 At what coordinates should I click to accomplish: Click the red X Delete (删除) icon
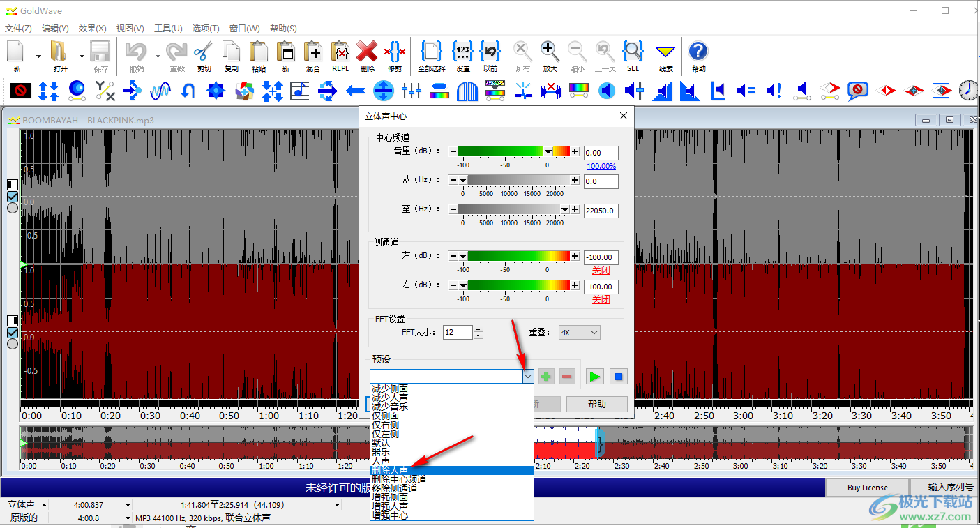click(x=367, y=52)
